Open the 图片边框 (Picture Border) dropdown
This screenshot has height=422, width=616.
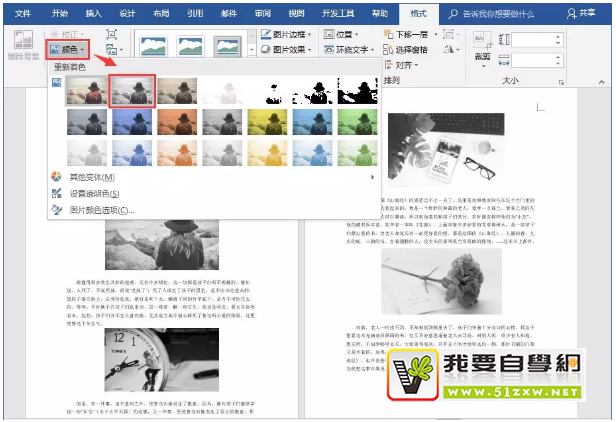pyautogui.click(x=291, y=33)
